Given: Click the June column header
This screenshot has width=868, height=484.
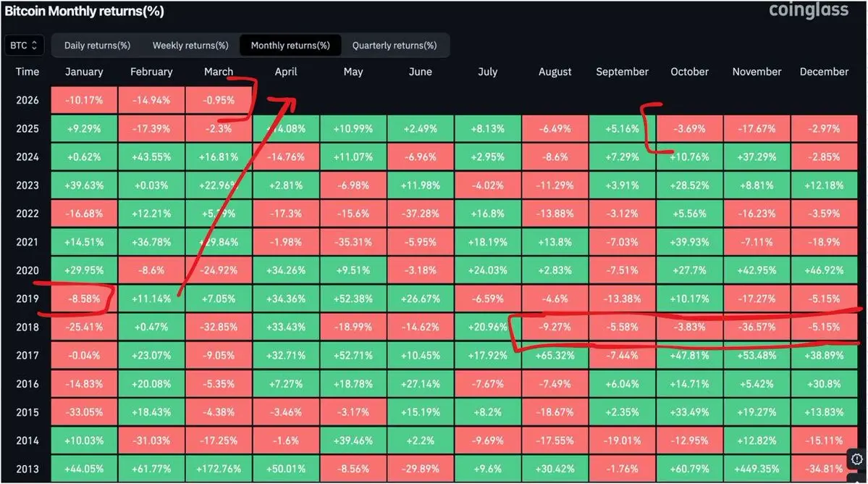Looking at the screenshot, I should [x=420, y=72].
